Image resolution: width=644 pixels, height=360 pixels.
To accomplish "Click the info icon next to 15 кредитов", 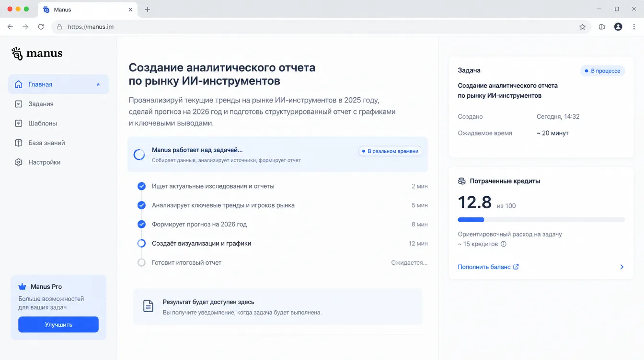I will click(x=504, y=244).
